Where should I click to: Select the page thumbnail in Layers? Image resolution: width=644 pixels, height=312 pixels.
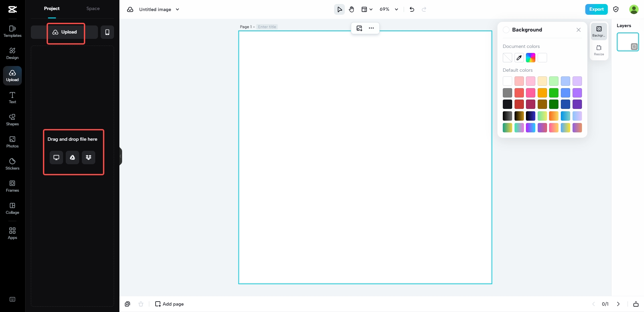pos(628,42)
